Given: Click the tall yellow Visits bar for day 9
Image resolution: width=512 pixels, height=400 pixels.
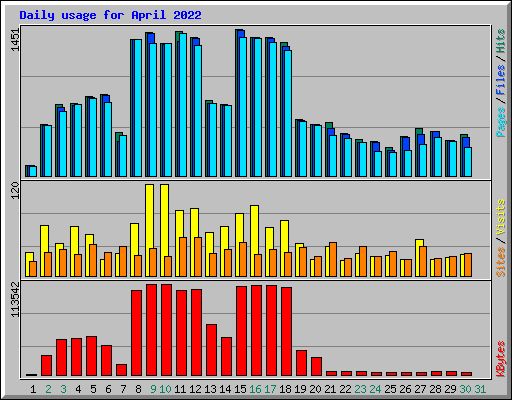Looking at the screenshot, I should (149, 216).
